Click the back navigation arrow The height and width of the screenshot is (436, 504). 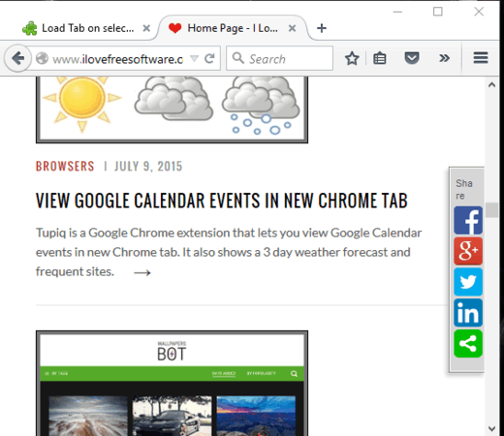click(17, 58)
